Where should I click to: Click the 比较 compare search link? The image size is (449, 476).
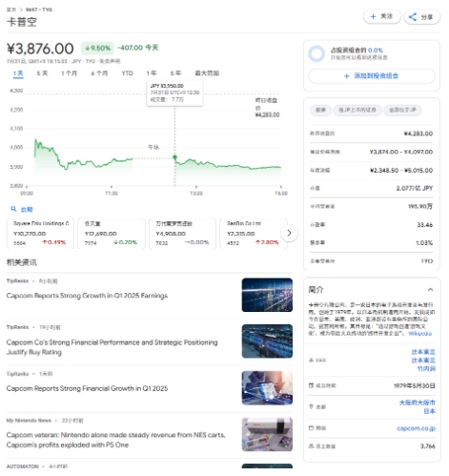[x=22, y=209]
